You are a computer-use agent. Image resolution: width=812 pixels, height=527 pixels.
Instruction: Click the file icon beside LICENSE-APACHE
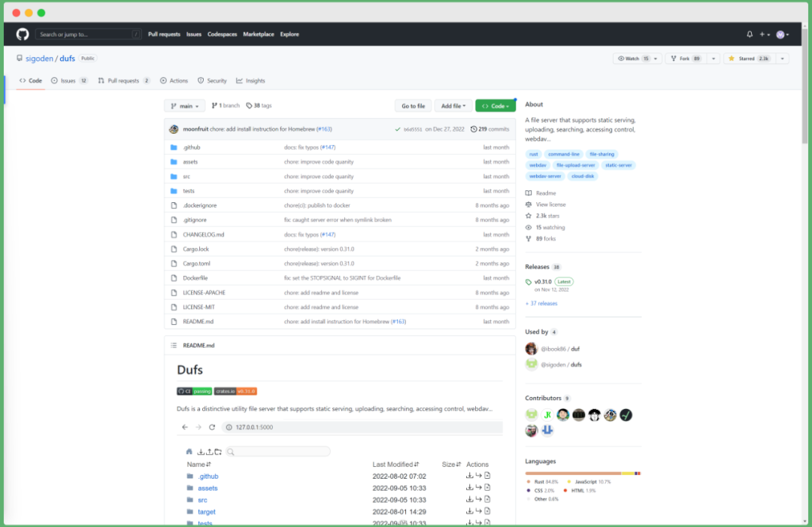(174, 292)
